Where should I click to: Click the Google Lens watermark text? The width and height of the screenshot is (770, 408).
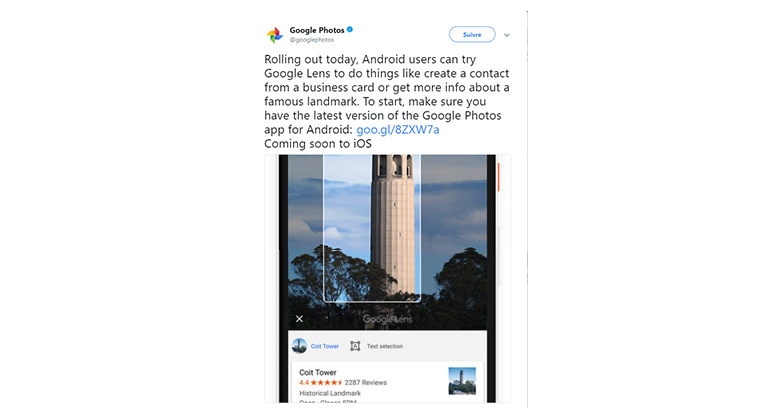tap(387, 319)
